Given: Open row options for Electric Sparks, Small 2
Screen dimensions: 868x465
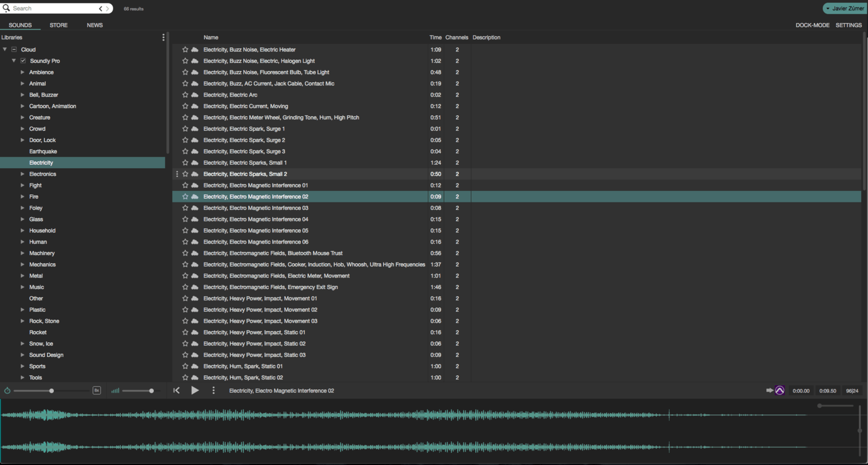Looking at the screenshot, I should [x=176, y=174].
